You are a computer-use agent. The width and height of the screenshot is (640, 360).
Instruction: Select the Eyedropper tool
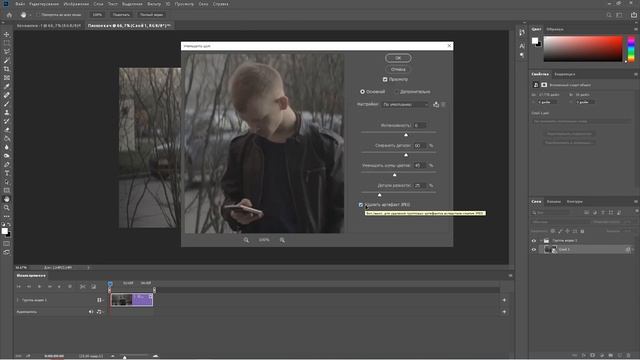pyautogui.click(x=7, y=86)
